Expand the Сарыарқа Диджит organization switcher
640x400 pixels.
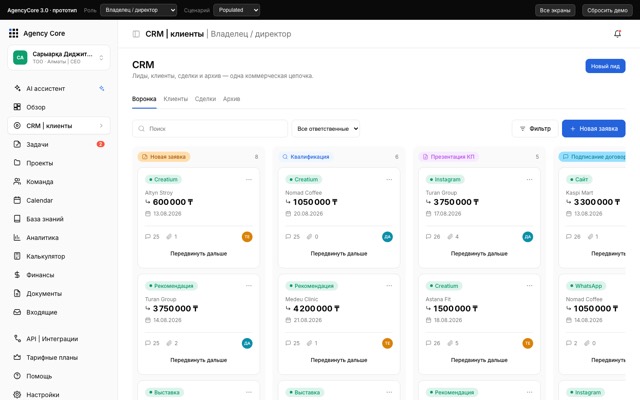[x=59, y=58]
